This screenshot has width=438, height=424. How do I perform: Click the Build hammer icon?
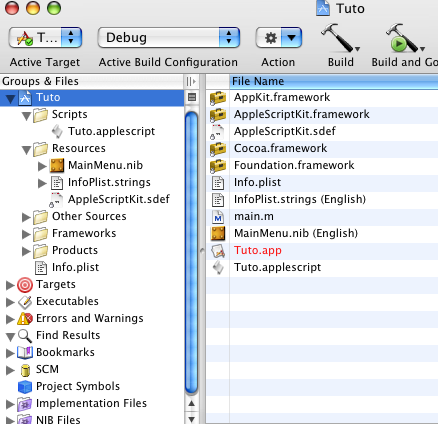[x=340, y=38]
